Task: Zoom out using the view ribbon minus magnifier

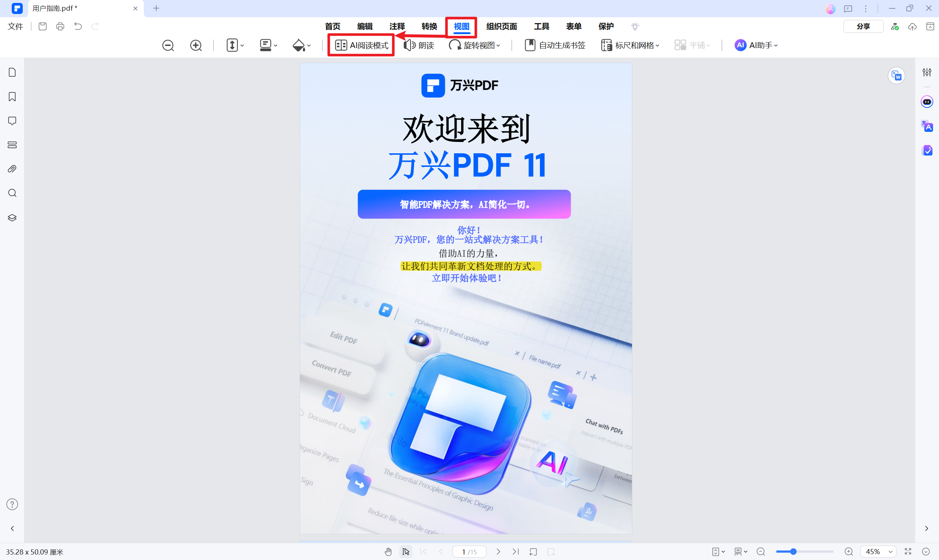Action: pyautogui.click(x=168, y=45)
